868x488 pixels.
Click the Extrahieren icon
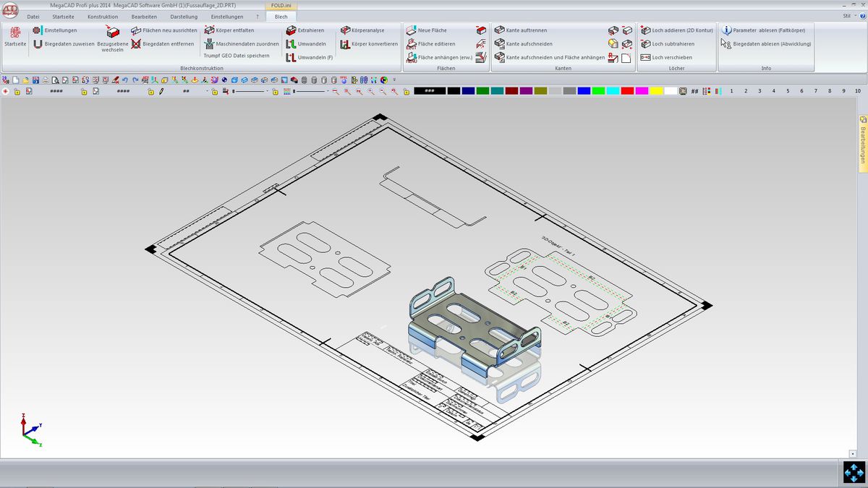291,30
